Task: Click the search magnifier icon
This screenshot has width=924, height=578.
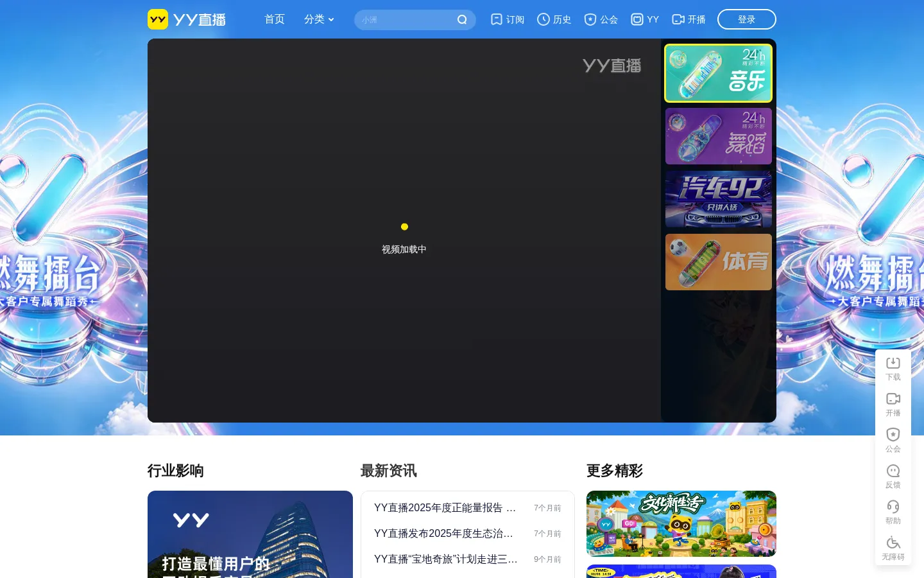Action: coord(462,20)
